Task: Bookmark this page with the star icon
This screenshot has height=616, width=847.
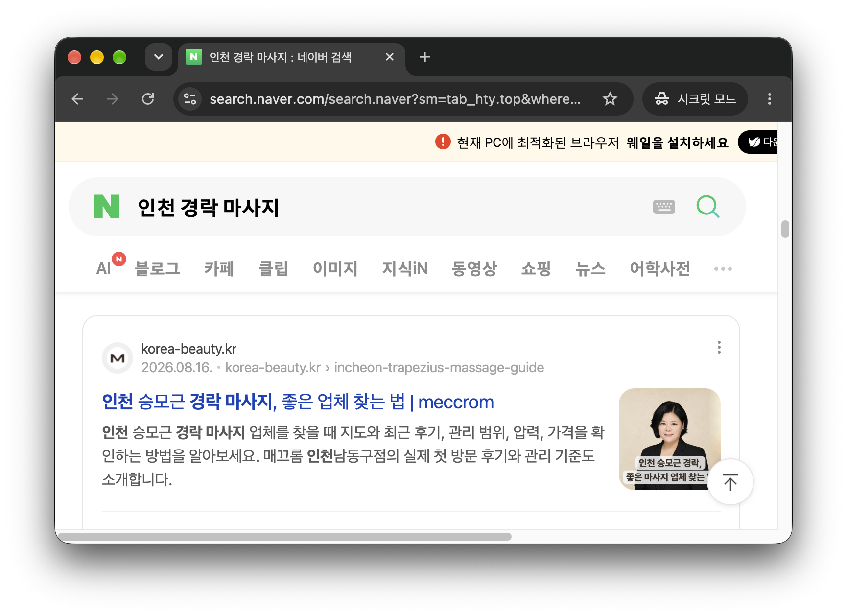Action: coord(610,99)
